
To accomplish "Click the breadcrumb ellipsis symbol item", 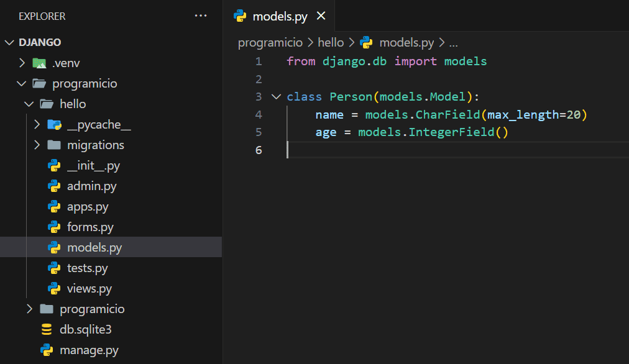I will (x=453, y=43).
